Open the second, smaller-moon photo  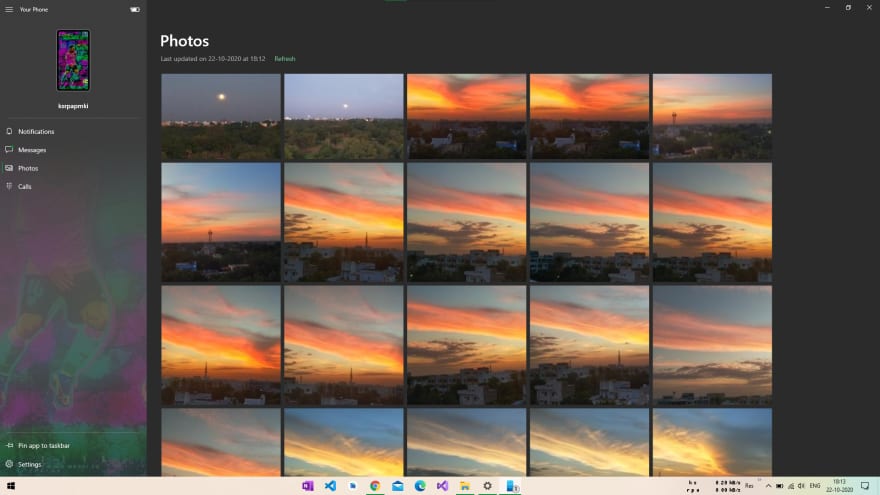(343, 117)
